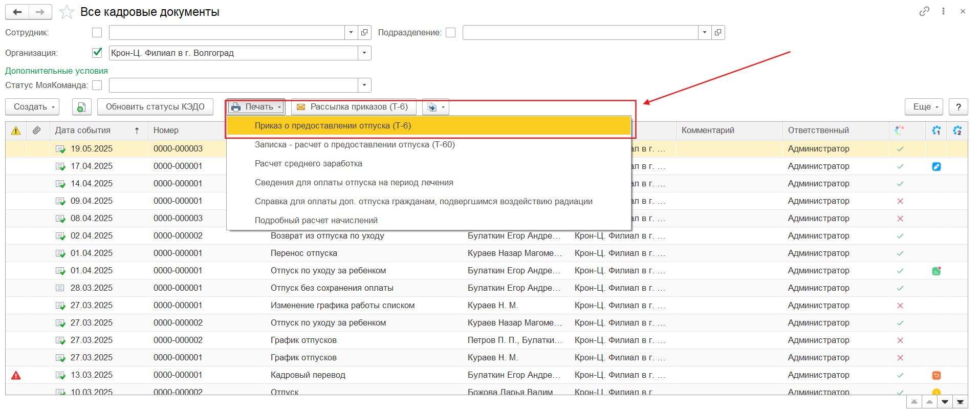Click the back navigation arrow

17,12
